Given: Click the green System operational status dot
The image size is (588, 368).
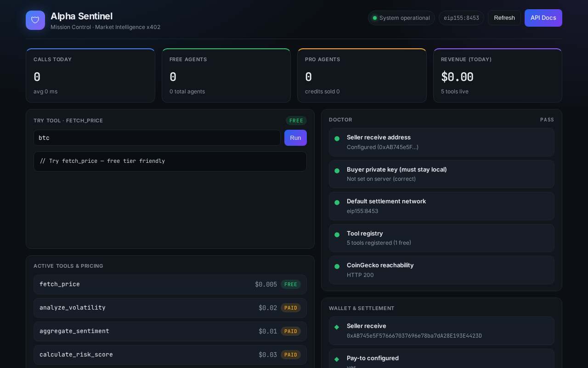Looking at the screenshot, I should (375, 18).
